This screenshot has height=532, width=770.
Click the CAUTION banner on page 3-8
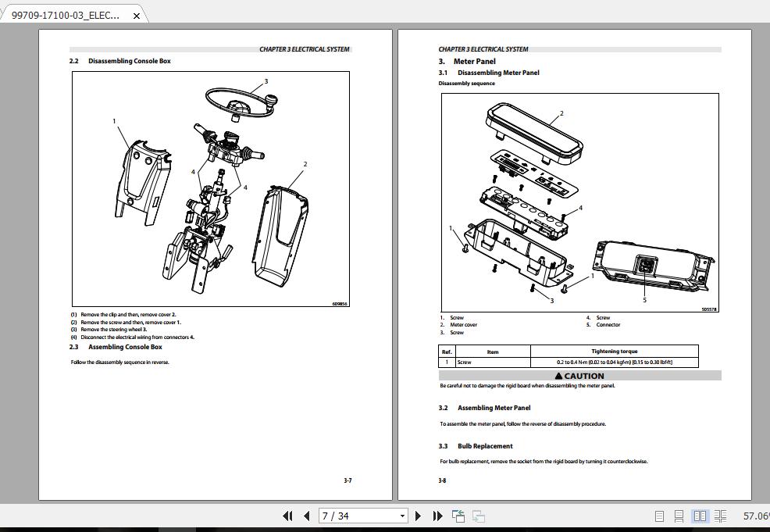pos(579,376)
